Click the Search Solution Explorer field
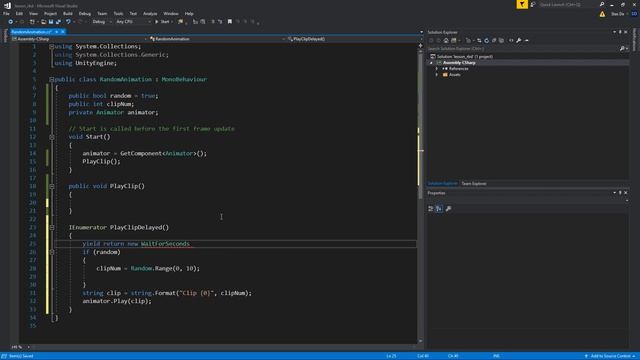 click(x=523, y=49)
